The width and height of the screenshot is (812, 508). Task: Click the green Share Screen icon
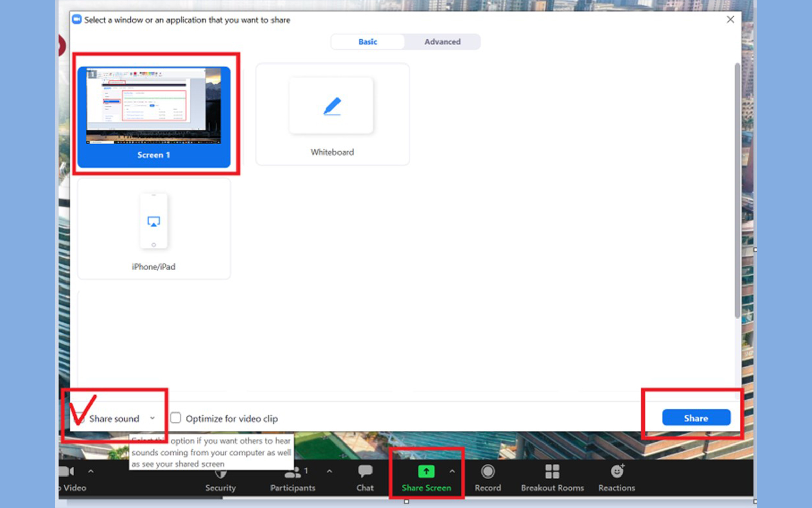pos(426,471)
